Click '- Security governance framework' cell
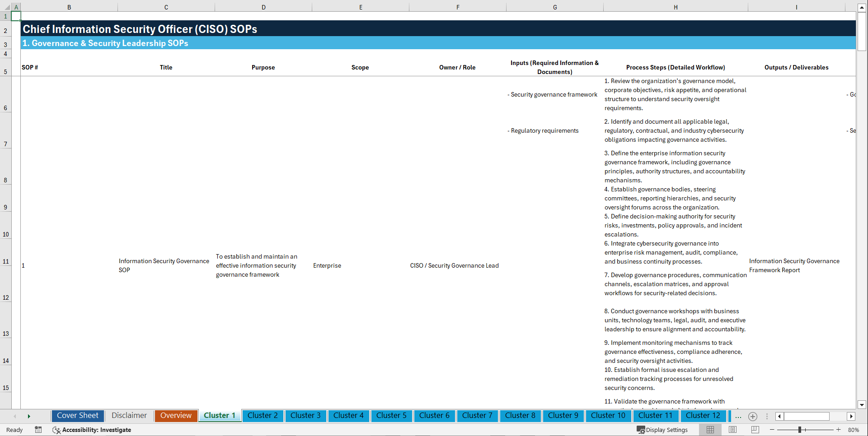This screenshot has height=436, width=868. click(555, 94)
